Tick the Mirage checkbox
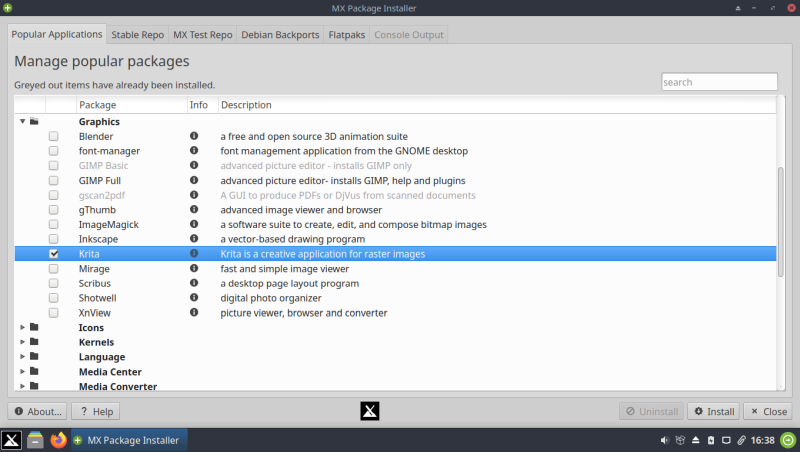This screenshot has height=452, width=800. click(54, 268)
